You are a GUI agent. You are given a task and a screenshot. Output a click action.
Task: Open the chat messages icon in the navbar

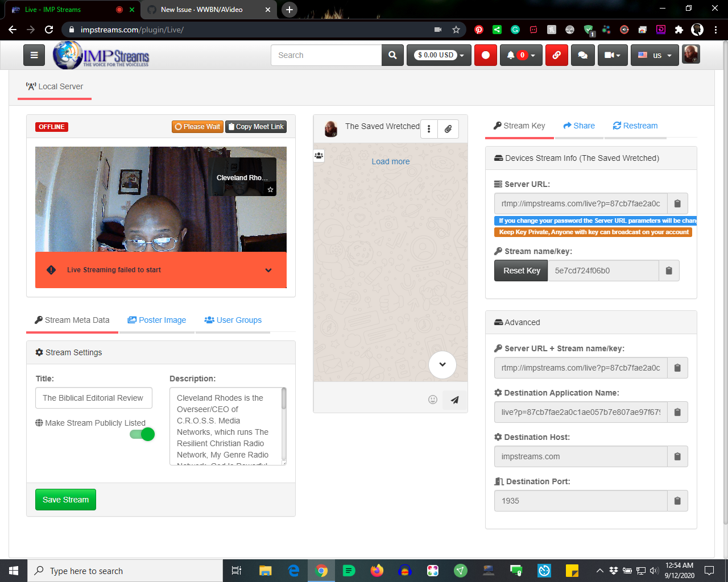(582, 55)
